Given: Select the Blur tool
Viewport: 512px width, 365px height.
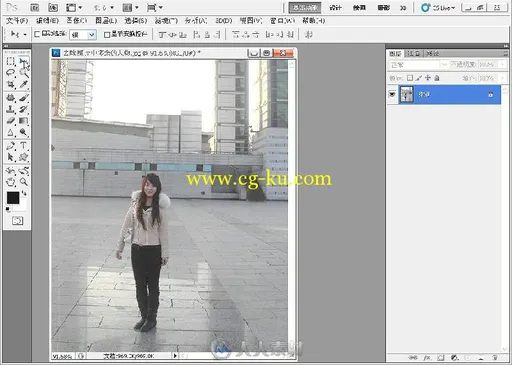Looking at the screenshot, I should 11,132.
